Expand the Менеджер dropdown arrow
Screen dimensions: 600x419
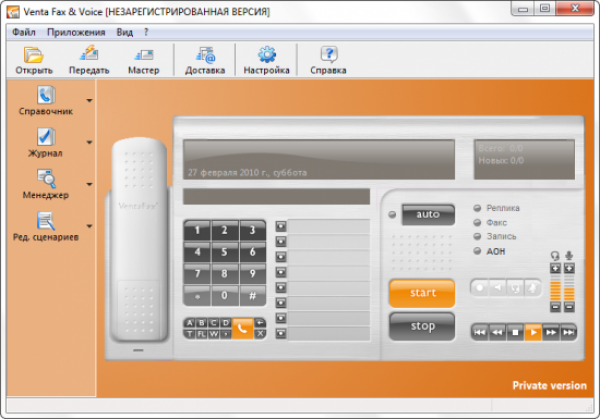click(89, 184)
